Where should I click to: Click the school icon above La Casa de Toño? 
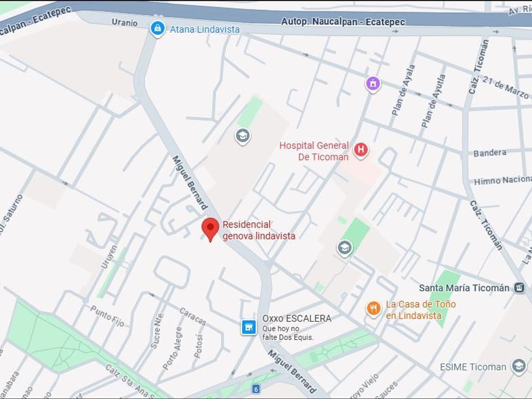[345, 248]
